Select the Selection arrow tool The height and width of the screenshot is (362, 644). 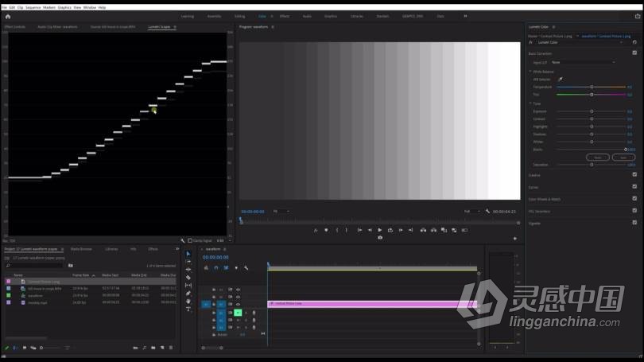click(x=188, y=254)
